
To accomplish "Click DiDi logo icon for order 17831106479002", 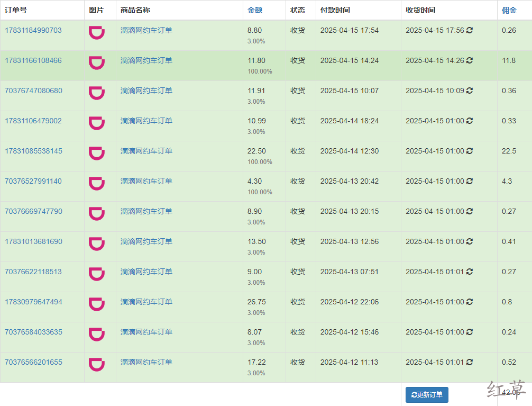I will (x=97, y=123).
